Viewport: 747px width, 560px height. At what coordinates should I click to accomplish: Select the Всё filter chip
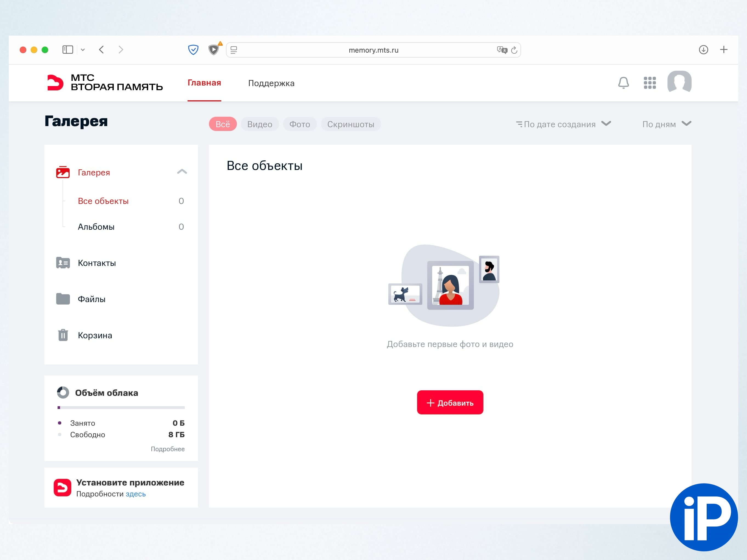point(223,124)
